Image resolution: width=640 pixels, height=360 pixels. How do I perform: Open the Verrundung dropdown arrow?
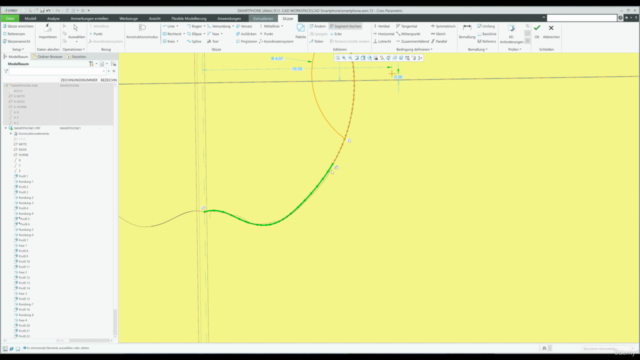[233, 26]
